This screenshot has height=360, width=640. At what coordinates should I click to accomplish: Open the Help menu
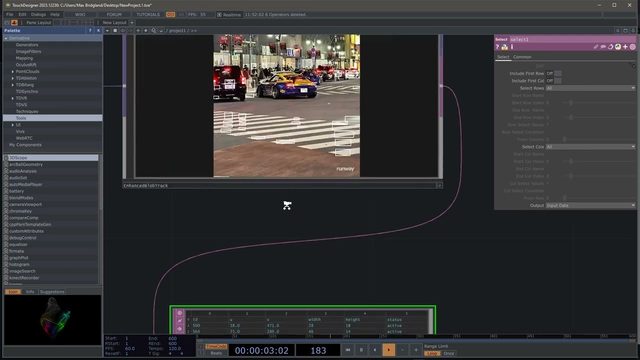(55, 14)
